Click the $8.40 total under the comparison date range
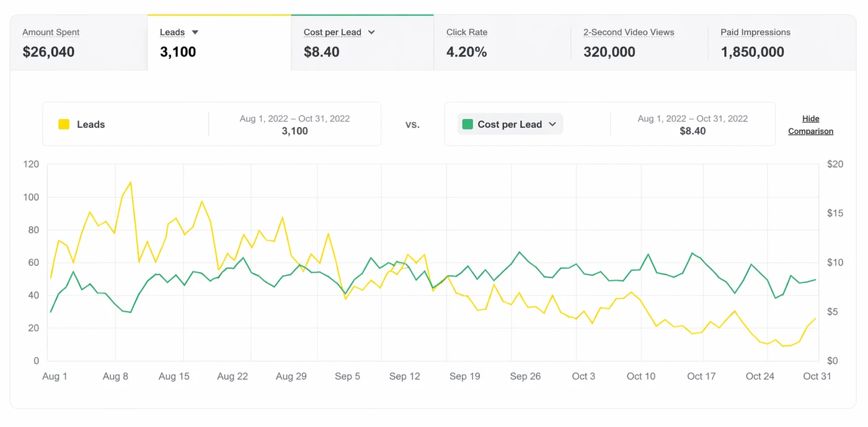Screen dimensions: 868x427 tap(693, 131)
